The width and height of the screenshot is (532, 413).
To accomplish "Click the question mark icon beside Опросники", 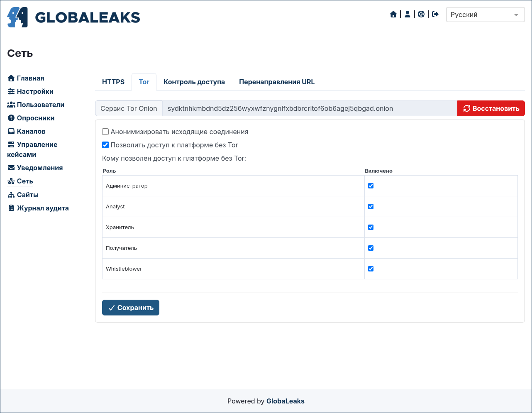I will click(x=11, y=118).
